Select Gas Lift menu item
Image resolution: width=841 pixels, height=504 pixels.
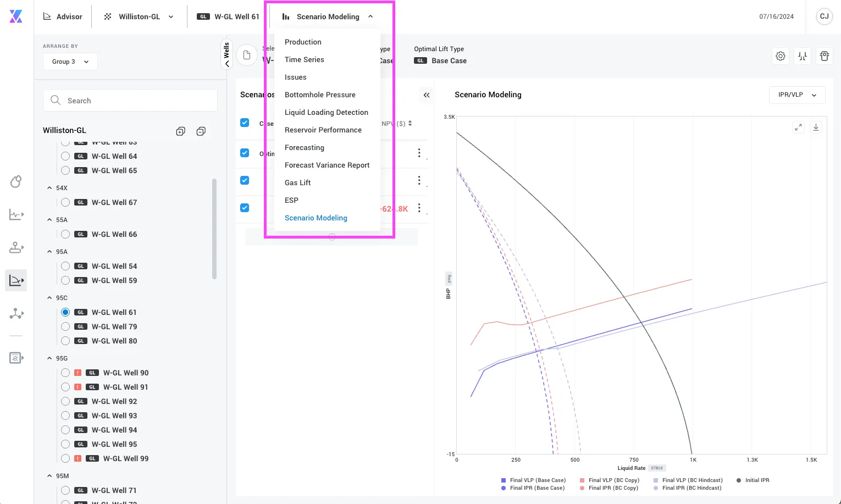[297, 182]
